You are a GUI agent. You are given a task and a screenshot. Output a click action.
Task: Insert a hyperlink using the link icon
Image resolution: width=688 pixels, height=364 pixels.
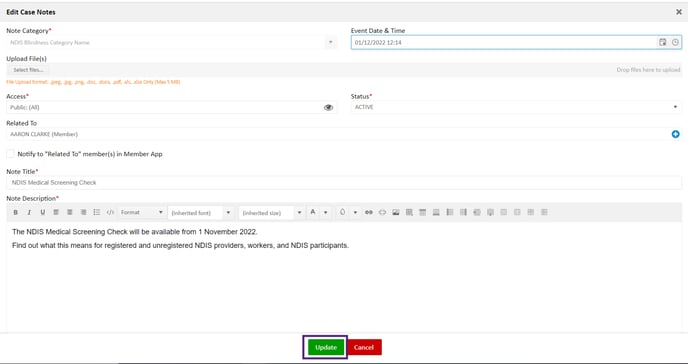click(369, 212)
